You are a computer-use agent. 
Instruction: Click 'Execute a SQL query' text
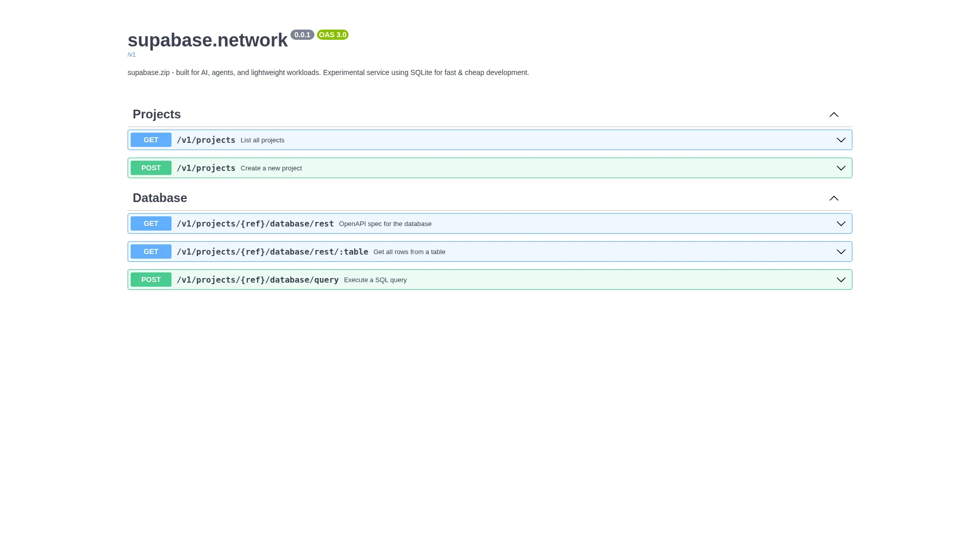point(375,280)
